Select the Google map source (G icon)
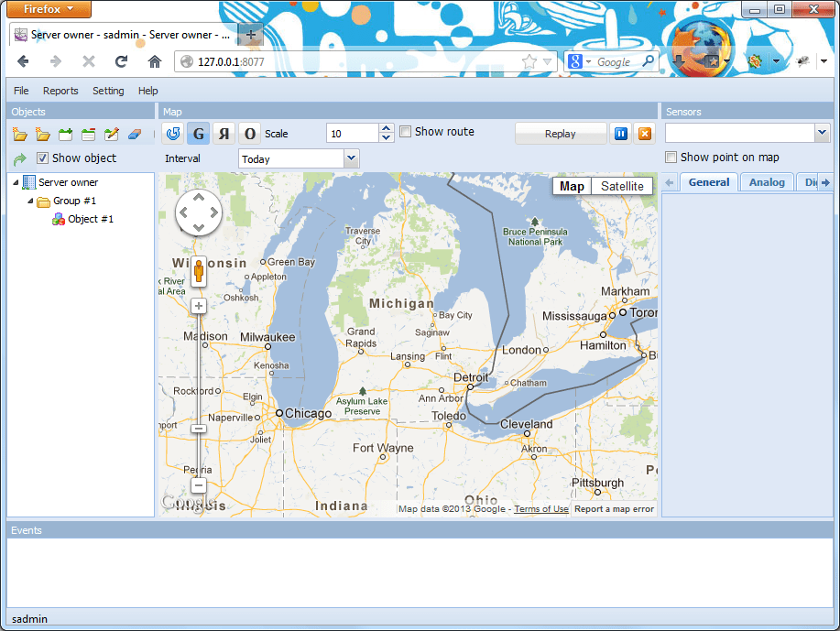 (x=198, y=133)
